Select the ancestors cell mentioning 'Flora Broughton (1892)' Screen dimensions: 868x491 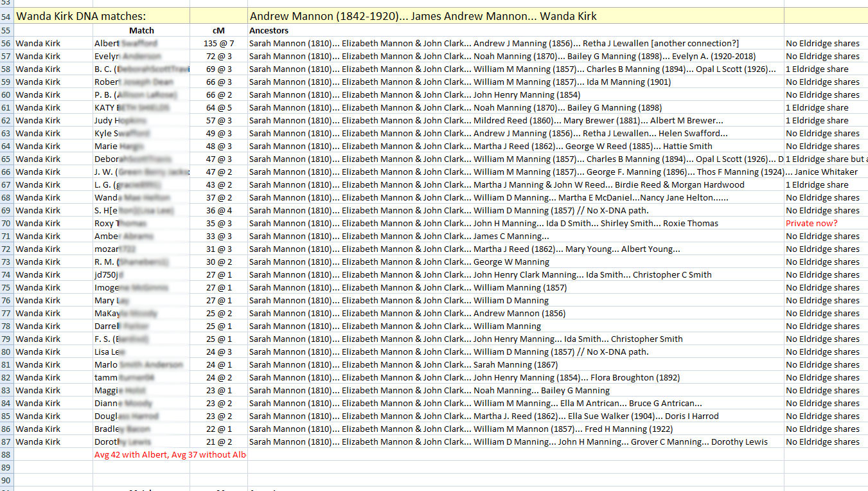(x=516, y=377)
